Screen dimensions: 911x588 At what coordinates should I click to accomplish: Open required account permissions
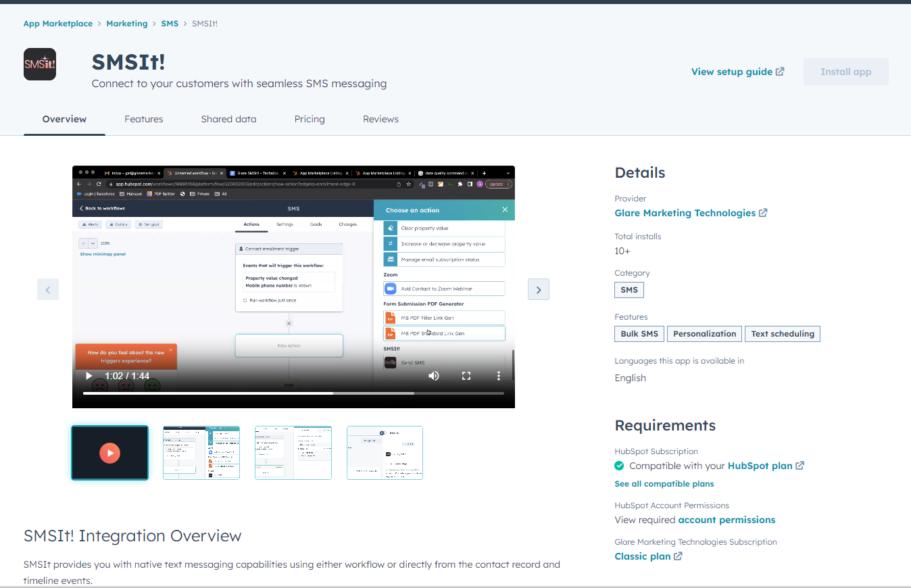pos(727,520)
